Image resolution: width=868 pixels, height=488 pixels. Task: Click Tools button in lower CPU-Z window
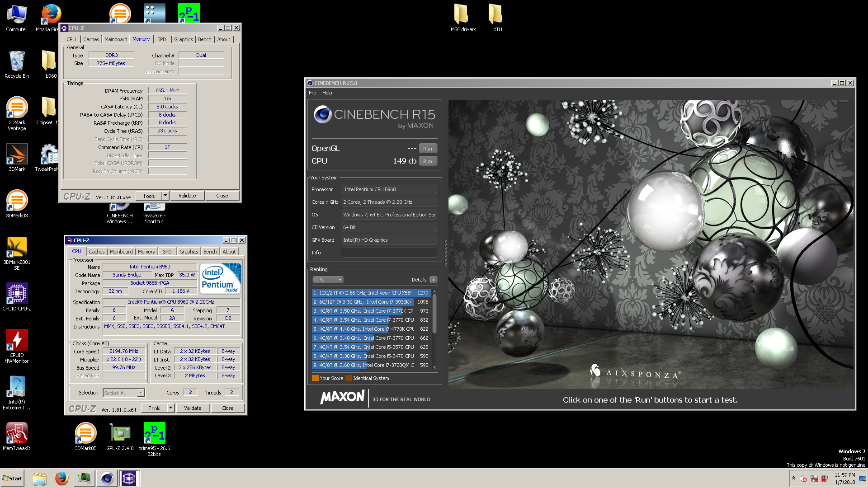tap(154, 408)
